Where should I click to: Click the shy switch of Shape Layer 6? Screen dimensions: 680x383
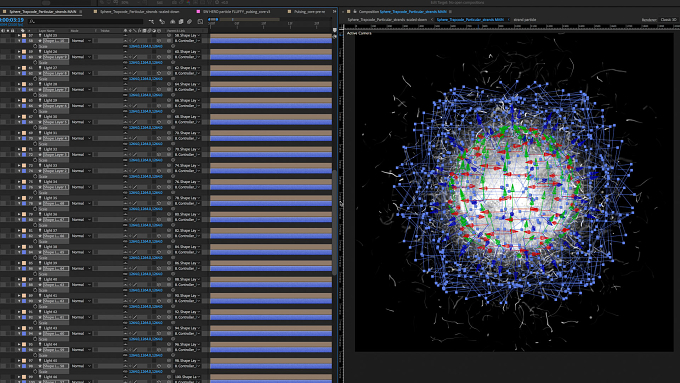[125, 106]
